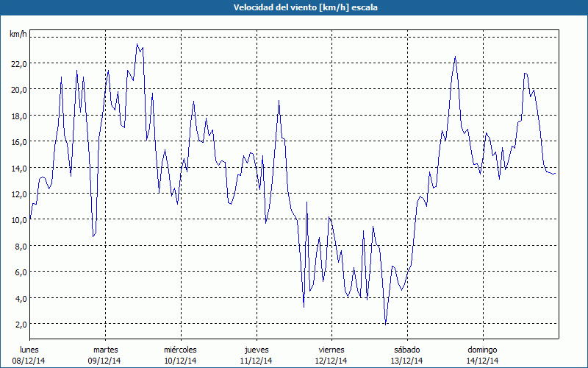Click the 12,0 y-axis value
588x368 pixels.
click(x=18, y=194)
